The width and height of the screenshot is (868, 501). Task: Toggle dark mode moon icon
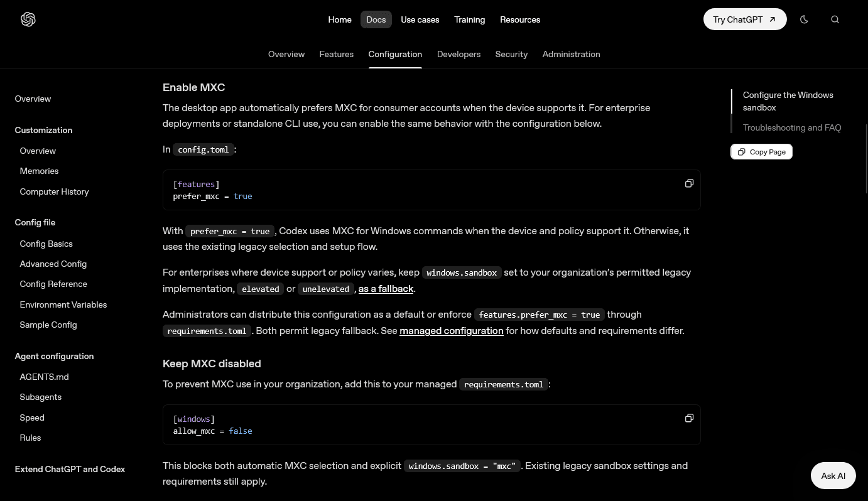pyautogui.click(x=804, y=19)
